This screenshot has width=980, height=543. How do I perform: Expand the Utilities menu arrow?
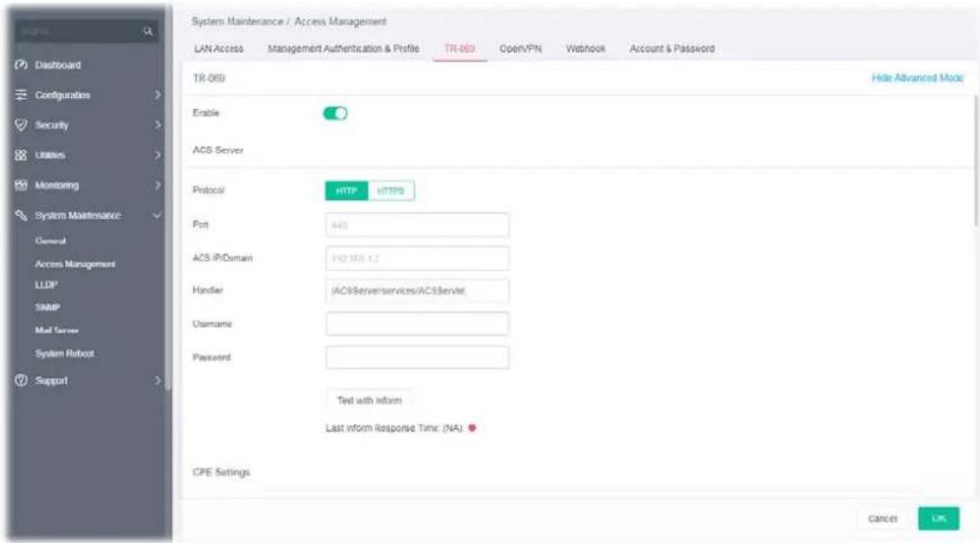157,155
